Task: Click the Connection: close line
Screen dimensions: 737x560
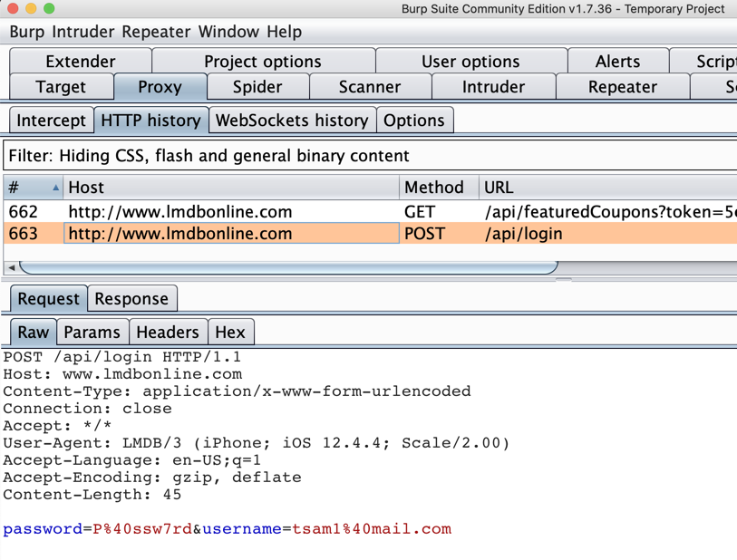Action: point(87,409)
